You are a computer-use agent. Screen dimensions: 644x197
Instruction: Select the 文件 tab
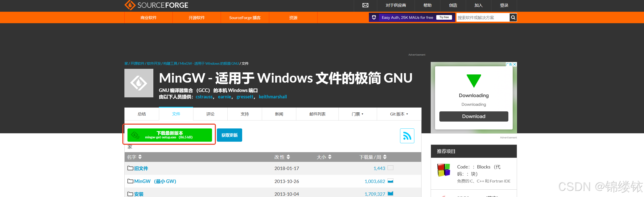176,114
